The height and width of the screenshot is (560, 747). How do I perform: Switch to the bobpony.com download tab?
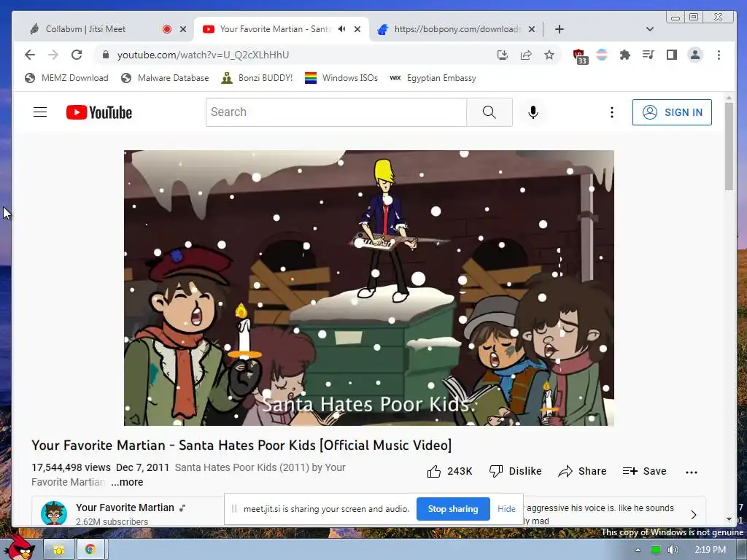457,29
